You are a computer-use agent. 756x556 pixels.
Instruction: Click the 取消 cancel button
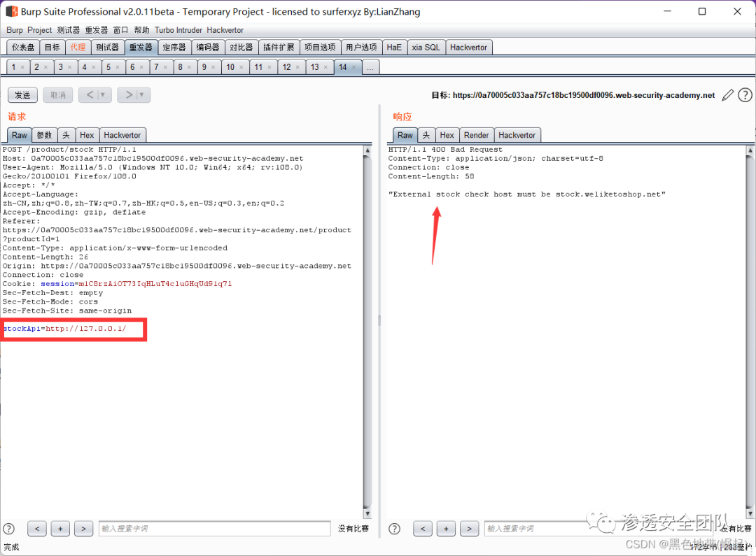point(58,95)
